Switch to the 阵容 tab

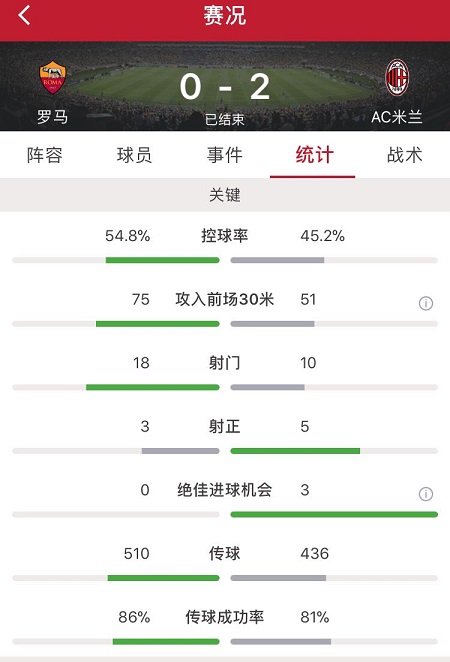45,155
